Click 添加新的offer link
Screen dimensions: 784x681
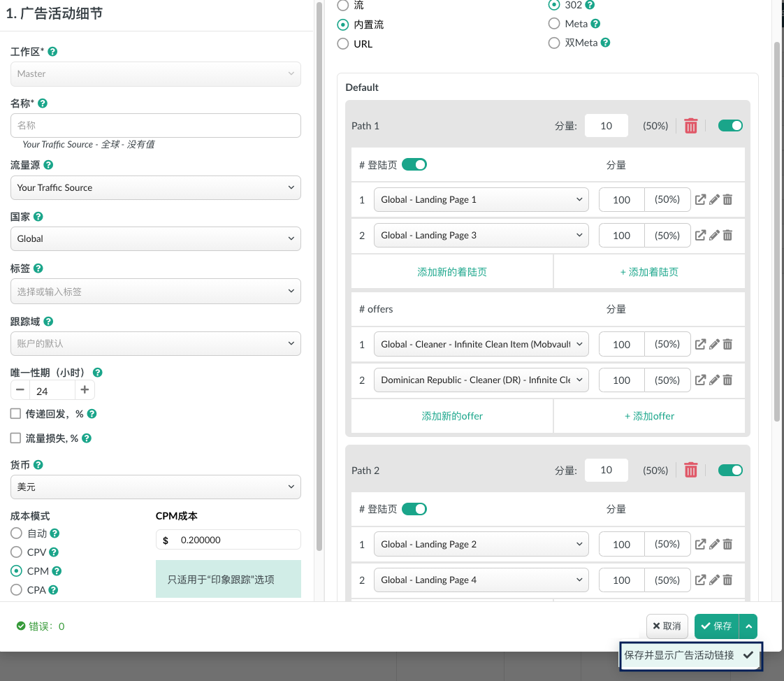(x=452, y=416)
